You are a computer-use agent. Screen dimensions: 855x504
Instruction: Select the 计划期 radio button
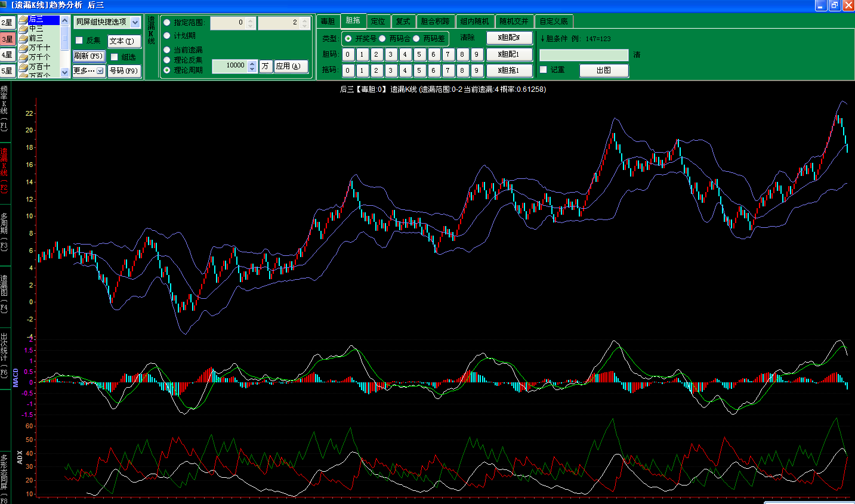[167, 36]
